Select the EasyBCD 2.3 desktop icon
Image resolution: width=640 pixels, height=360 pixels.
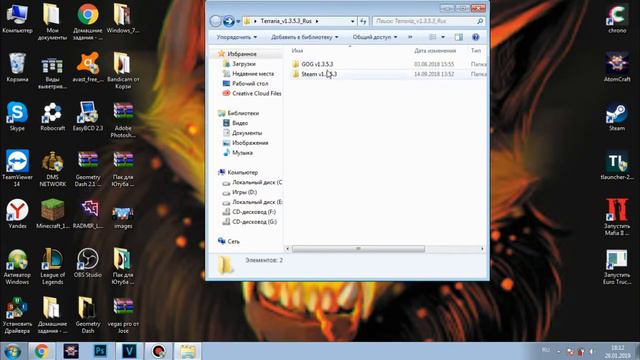pos(88,117)
